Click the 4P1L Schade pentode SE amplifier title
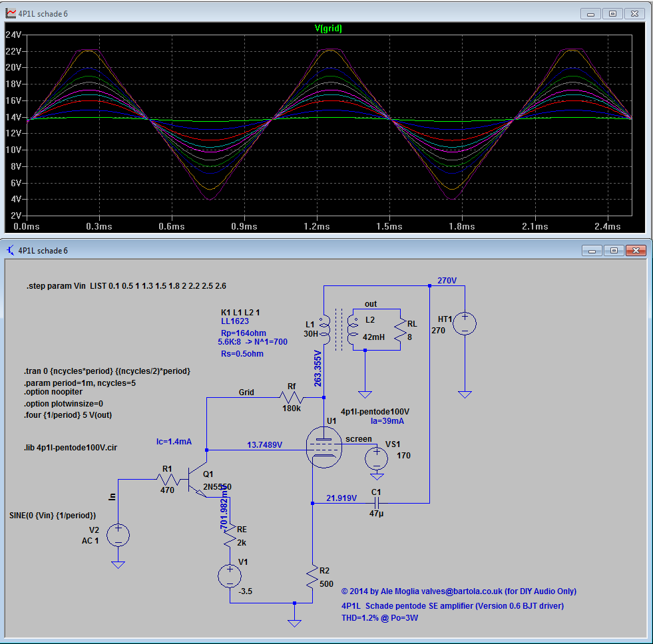 (x=452, y=606)
